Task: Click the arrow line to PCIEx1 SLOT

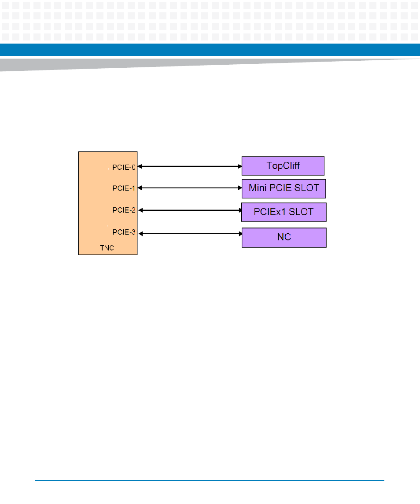Action: (189, 210)
